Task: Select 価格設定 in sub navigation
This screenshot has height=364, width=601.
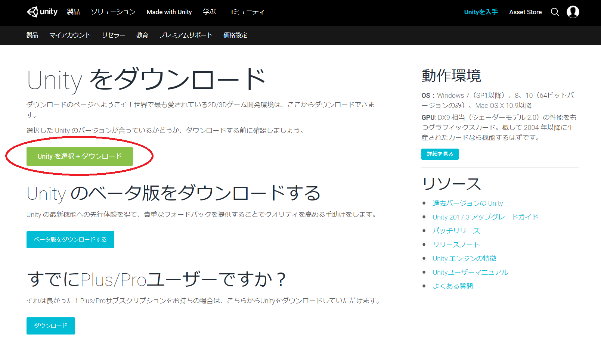Action: tap(235, 35)
